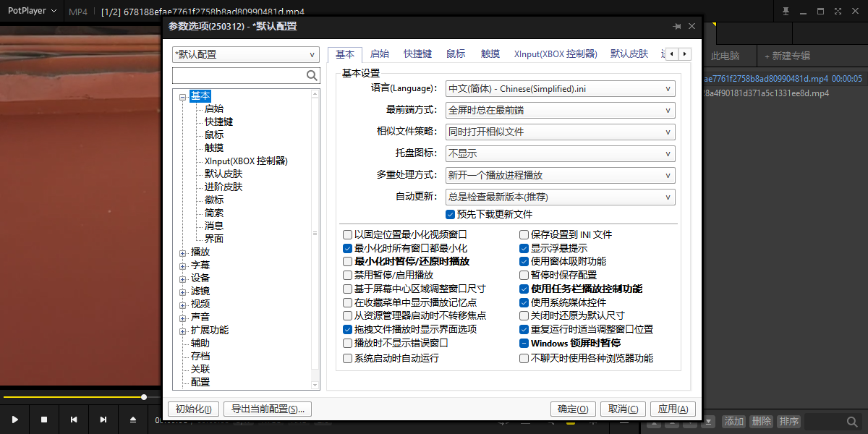Click the 导出当前配置(S)... button
The width and height of the screenshot is (868, 434).
[268, 409]
